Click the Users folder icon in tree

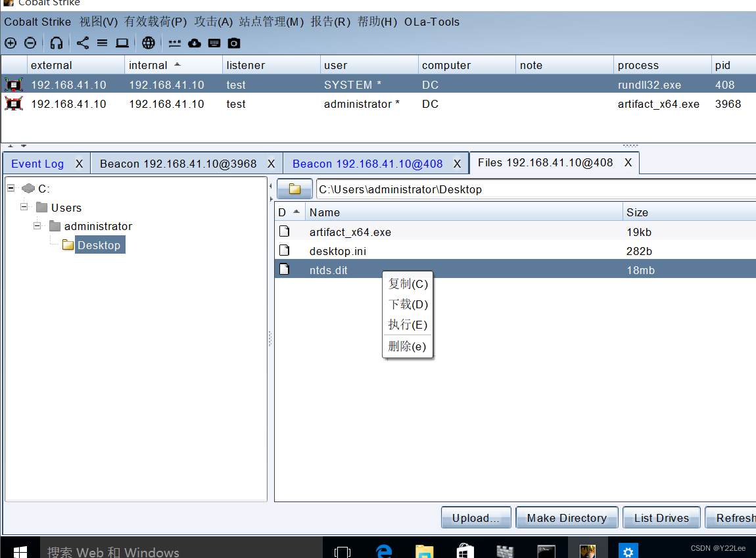pos(42,207)
